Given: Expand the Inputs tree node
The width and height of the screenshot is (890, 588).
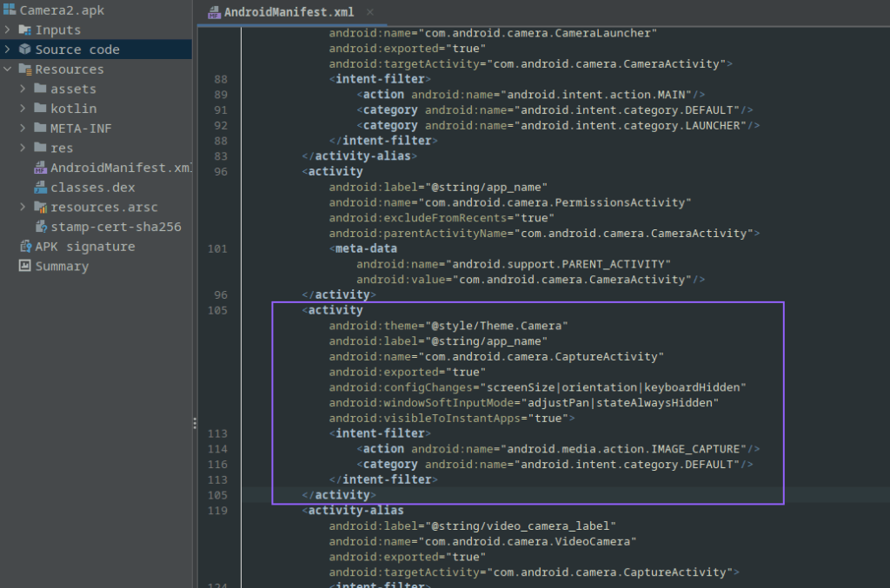Looking at the screenshot, I should click(8, 30).
